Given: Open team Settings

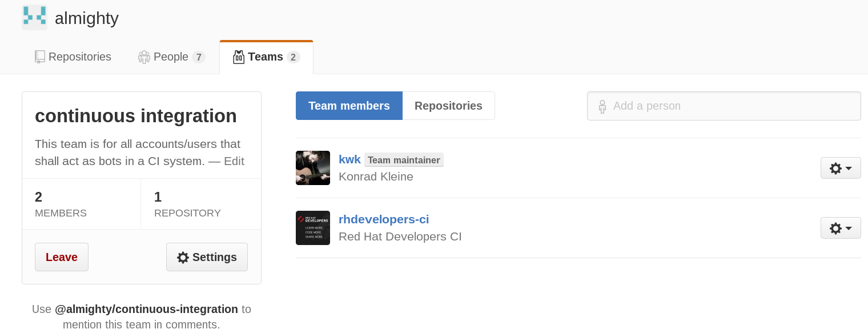Looking at the screenshot, I should [207, 257].
